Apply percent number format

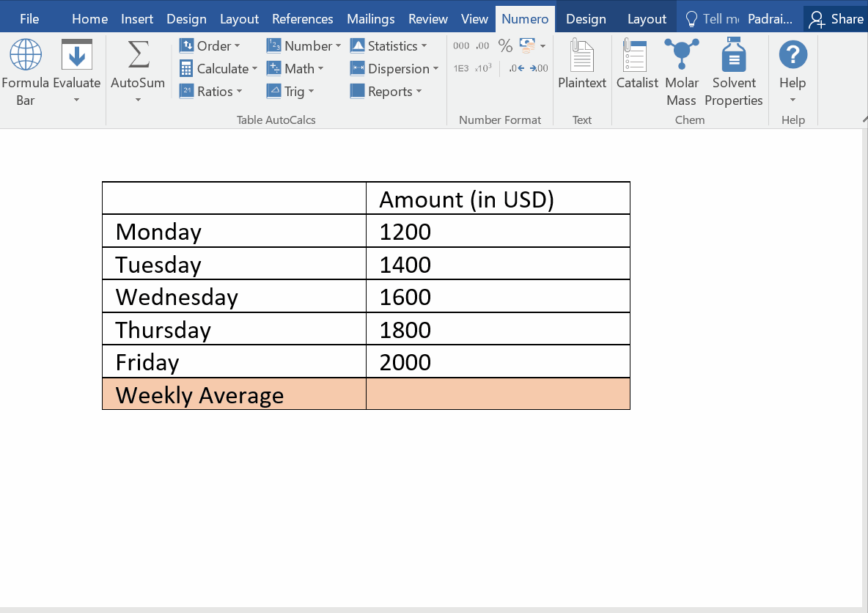point(505,46)
